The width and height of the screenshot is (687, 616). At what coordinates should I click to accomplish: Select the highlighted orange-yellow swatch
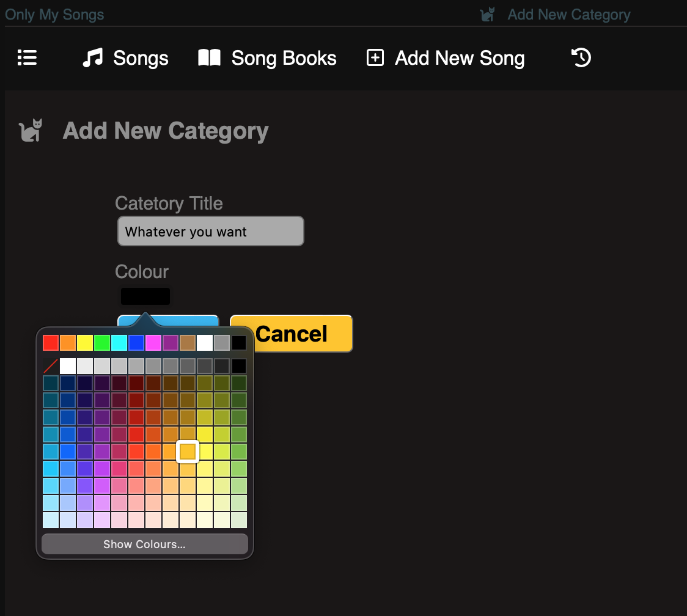(188, 452)
